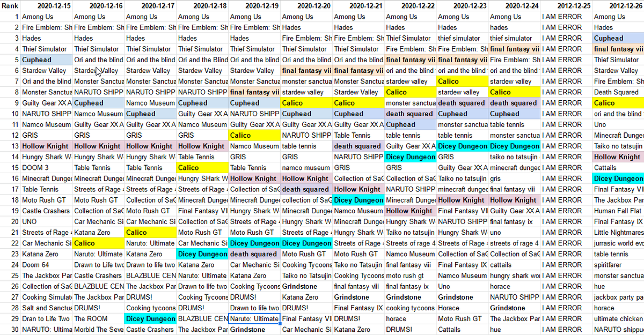Select the Salt and Sanctuary cell
The image size is (644, 335).
(47, 308)
